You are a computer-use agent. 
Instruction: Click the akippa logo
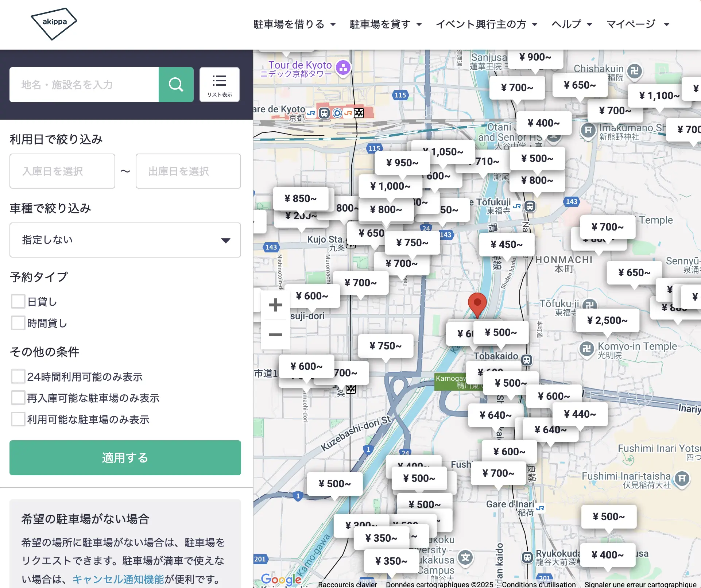[x=54, y=24]
